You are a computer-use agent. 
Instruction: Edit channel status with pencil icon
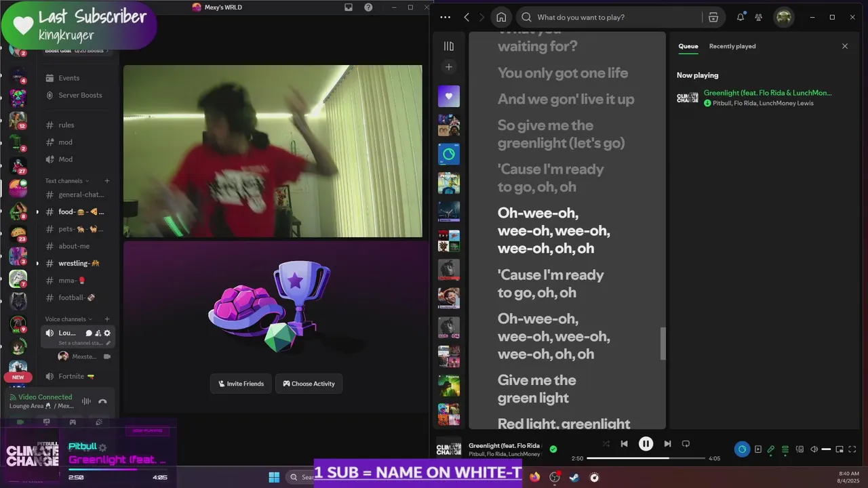(108, 343)
